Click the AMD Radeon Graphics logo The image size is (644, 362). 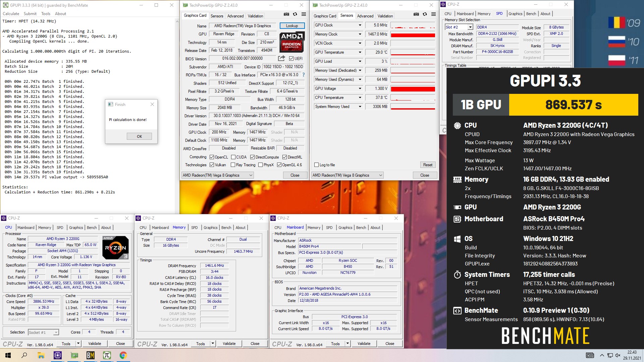[292, 42]
